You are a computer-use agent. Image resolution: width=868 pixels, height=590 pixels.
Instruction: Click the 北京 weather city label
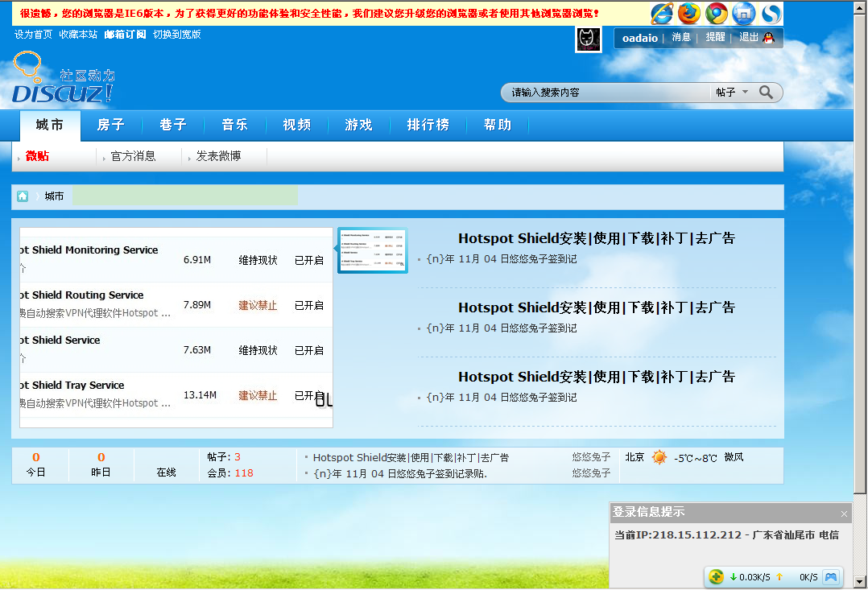click(635, 457)
